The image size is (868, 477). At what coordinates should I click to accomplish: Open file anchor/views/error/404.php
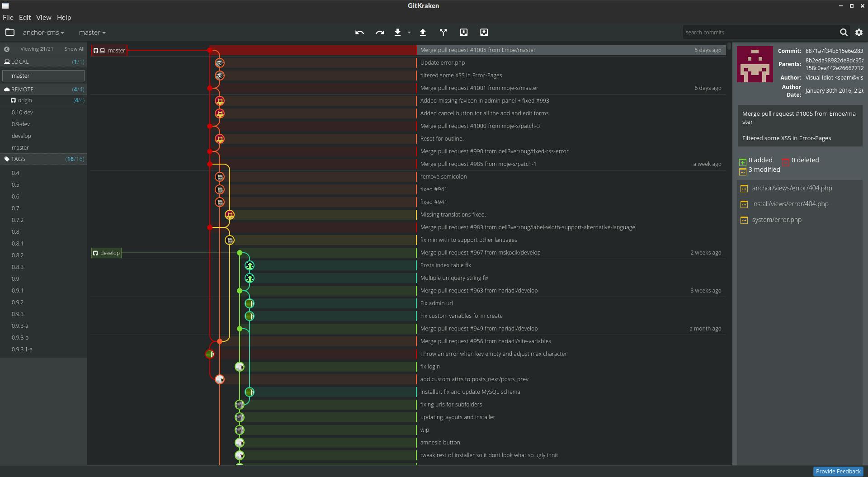[x=792, y=188]
